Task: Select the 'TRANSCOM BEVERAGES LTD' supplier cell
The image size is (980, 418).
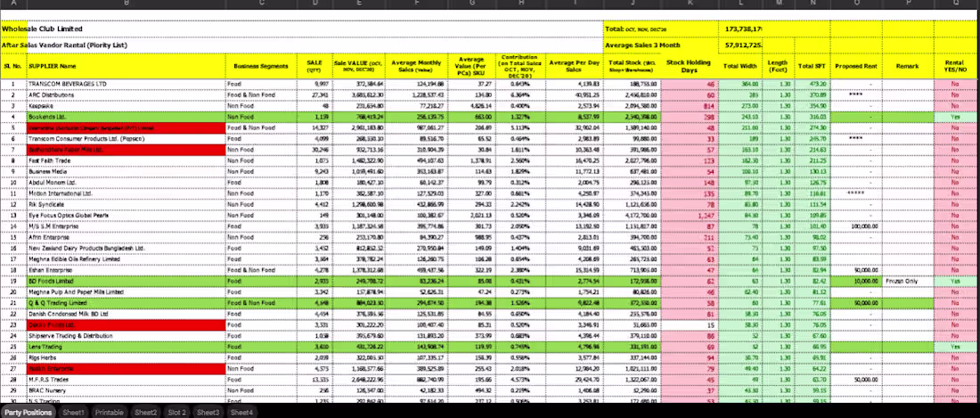Action: [126, 83]
